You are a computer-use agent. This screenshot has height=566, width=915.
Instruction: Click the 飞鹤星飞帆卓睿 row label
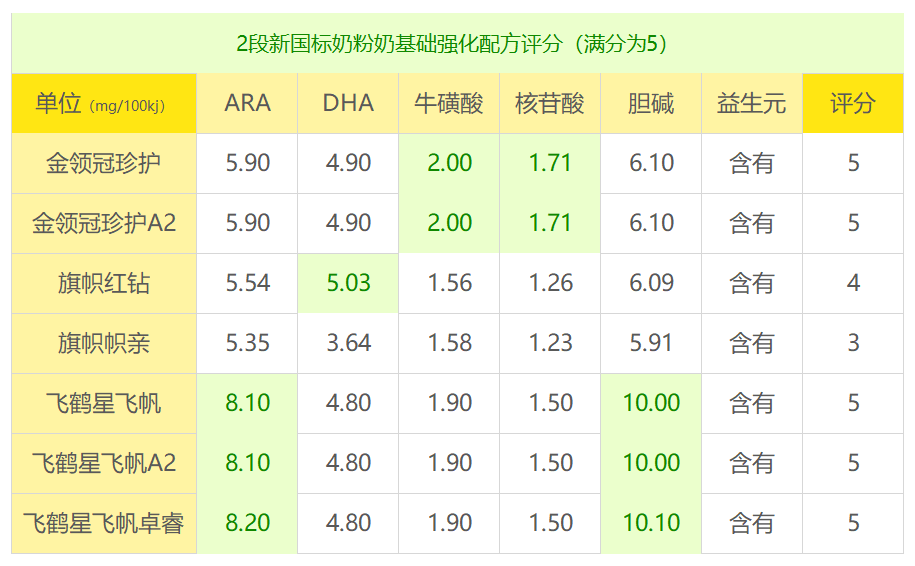[x=104, y=523]
